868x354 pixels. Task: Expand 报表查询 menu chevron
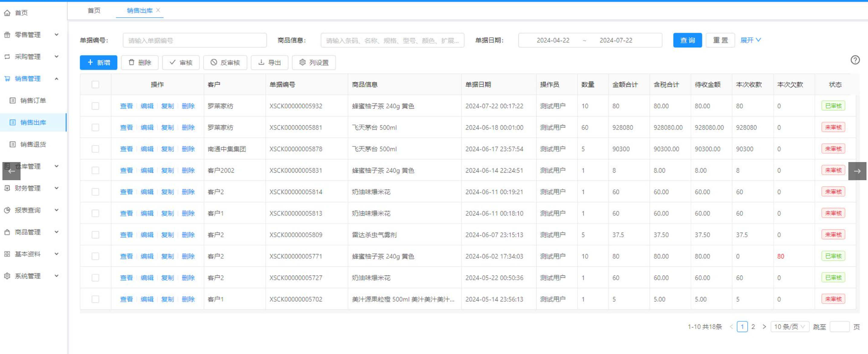coord(56,210)
